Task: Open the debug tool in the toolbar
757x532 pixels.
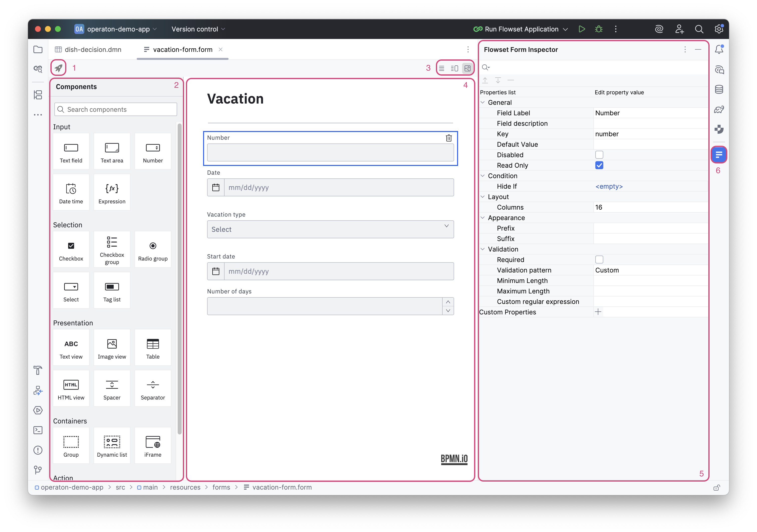Action: [x=598, y=29]
